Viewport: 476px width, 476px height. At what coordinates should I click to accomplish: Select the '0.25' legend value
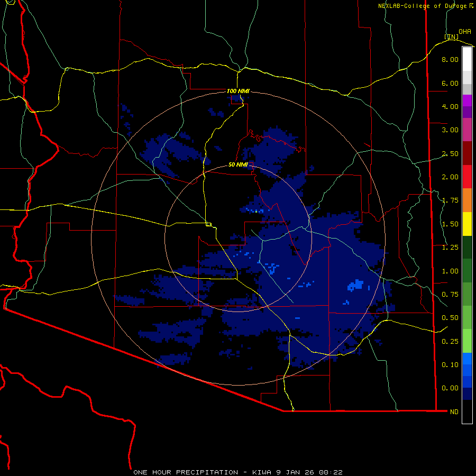coord(450,342)
